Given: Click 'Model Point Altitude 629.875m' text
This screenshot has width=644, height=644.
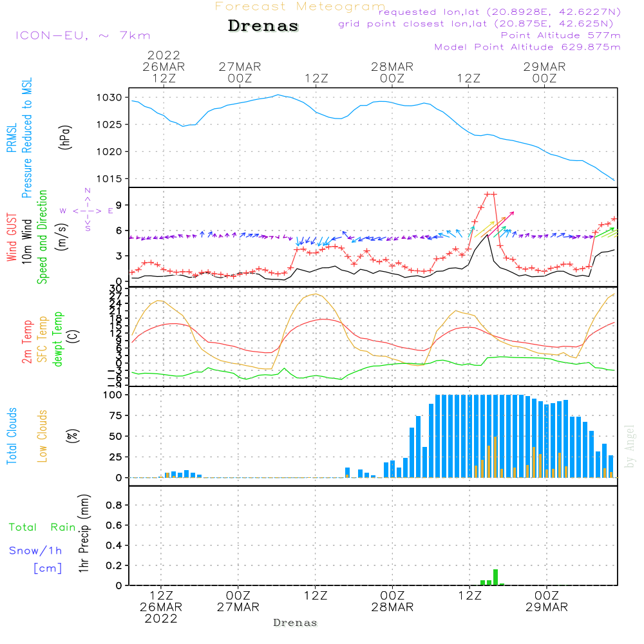Looking at the screenshot, I should (527, 47).
